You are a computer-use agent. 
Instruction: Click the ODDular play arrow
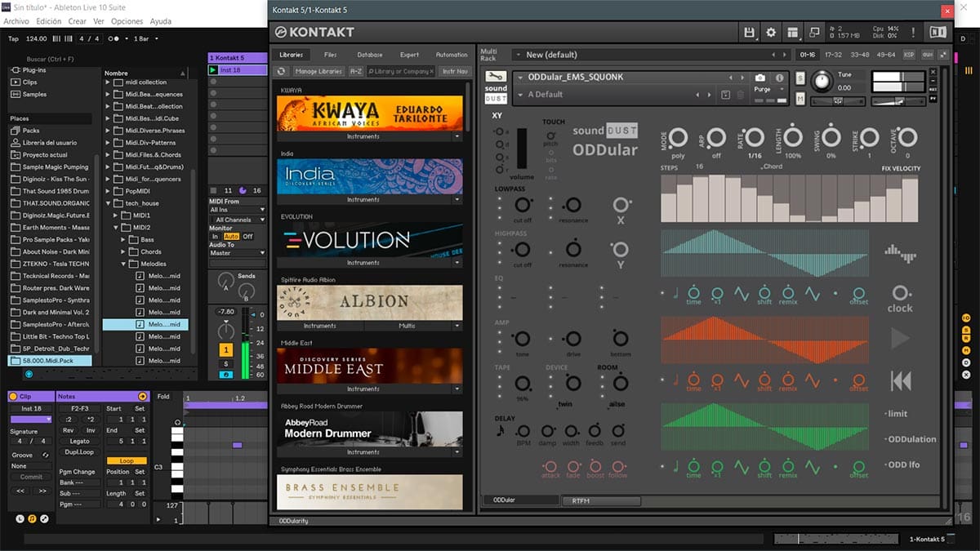tap(900, 339)
